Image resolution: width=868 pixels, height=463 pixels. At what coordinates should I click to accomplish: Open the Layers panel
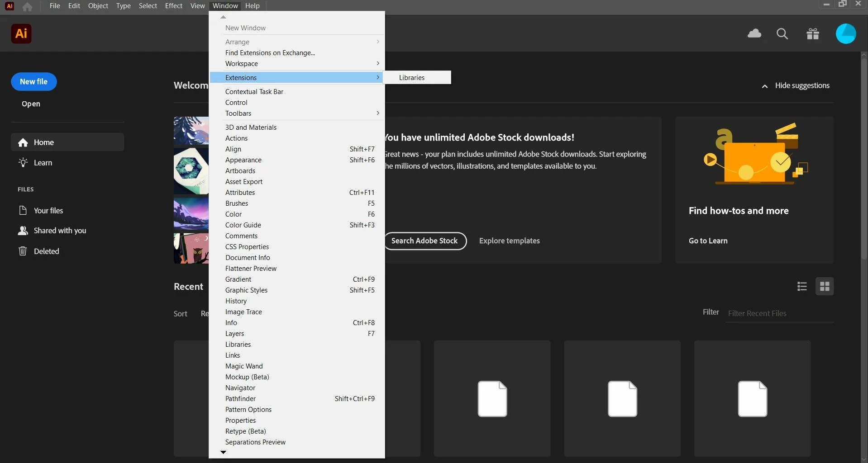pyautogui.click(x=297, y=334)
